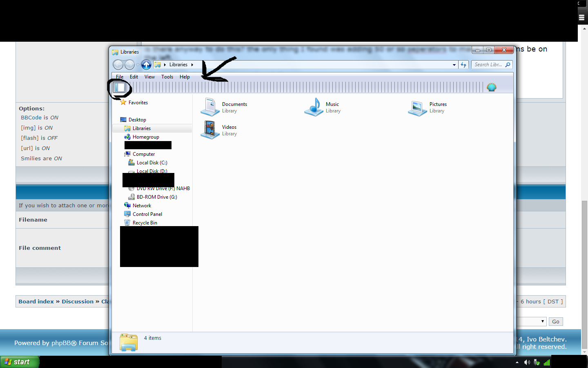This screenshot has height=368, width=588.
Task: Select Control Panel in navigation tree
Action: [x=147, y=214]
